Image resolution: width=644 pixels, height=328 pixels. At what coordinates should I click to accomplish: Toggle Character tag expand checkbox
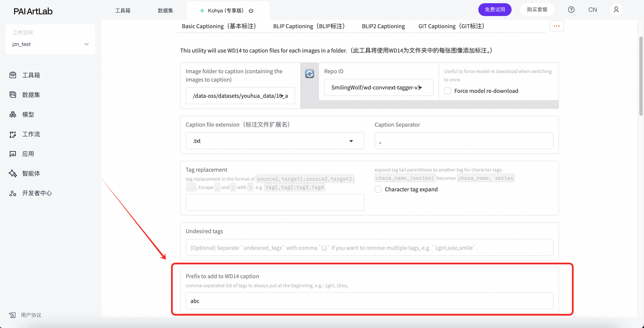[x=378, y=189]
